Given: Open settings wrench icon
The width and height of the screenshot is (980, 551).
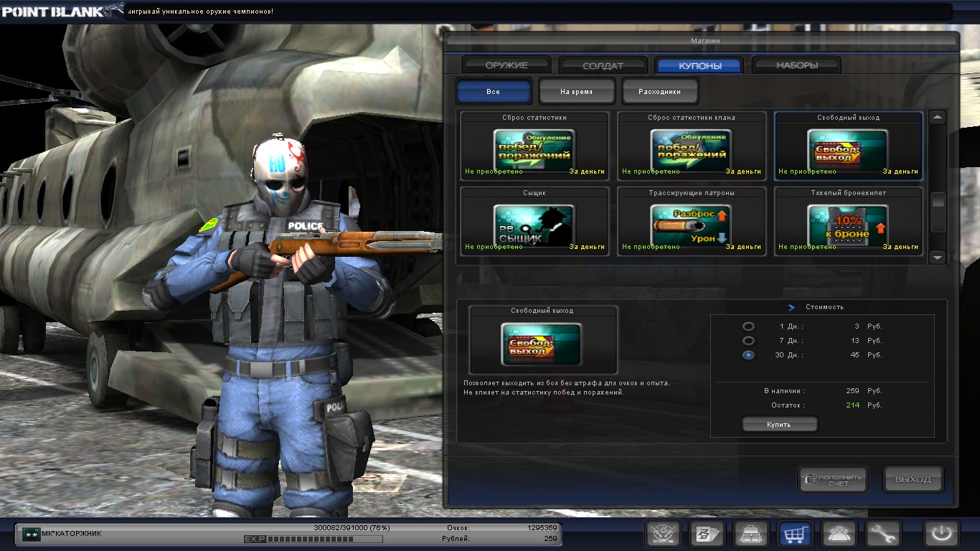Looking at the screenshot, I should pyautogui.click(x=883, y=534).
